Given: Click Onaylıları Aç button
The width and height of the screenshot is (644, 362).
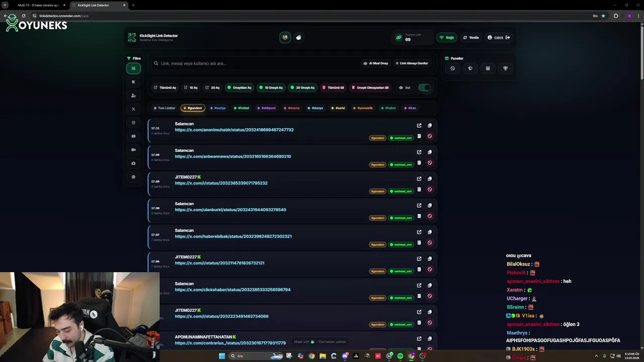Looking at the screenshot, I should click(239, 87).
